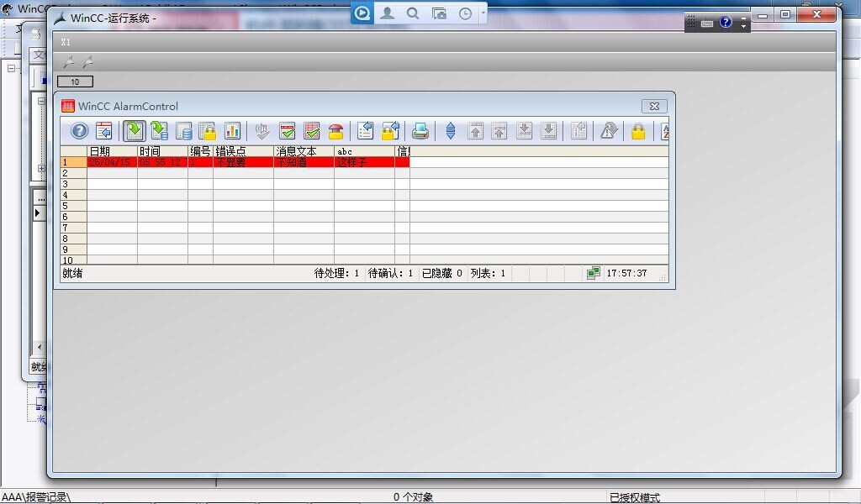Acknowledge central signaling device hand icon
The height and width of the screenshot is (504, 861).
click(262, 131)
